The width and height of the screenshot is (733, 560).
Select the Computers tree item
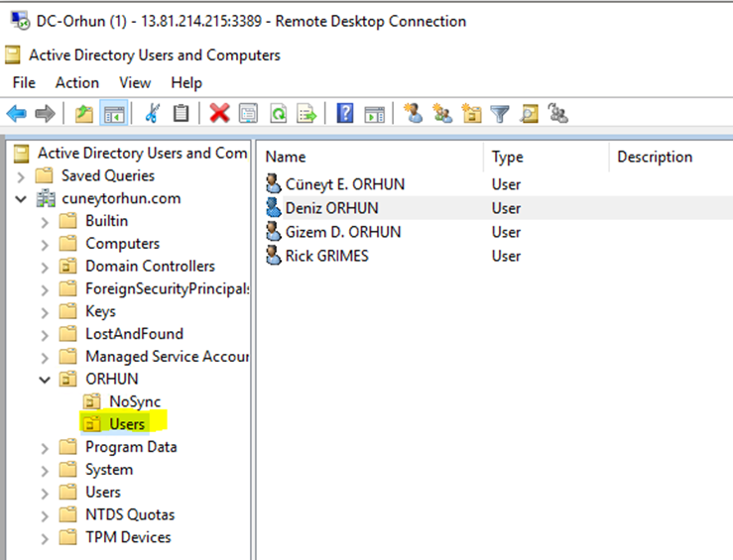click(x=122, y=244)
